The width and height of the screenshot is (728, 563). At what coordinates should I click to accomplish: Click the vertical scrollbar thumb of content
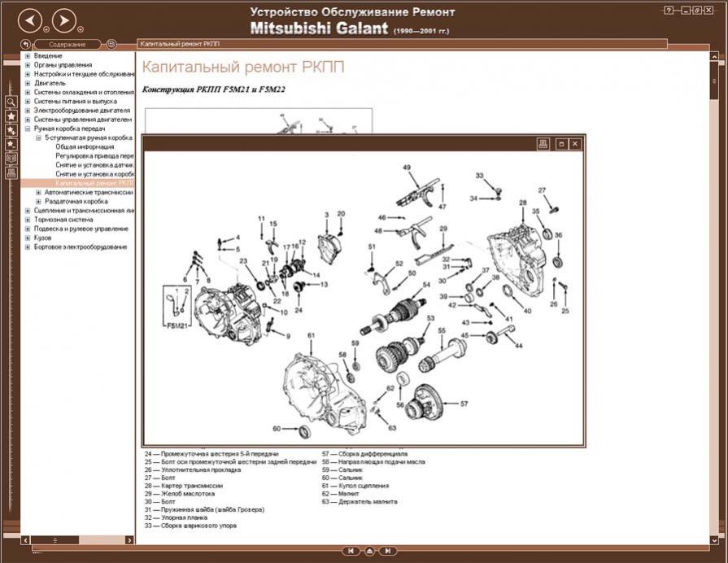pos(714,81)
